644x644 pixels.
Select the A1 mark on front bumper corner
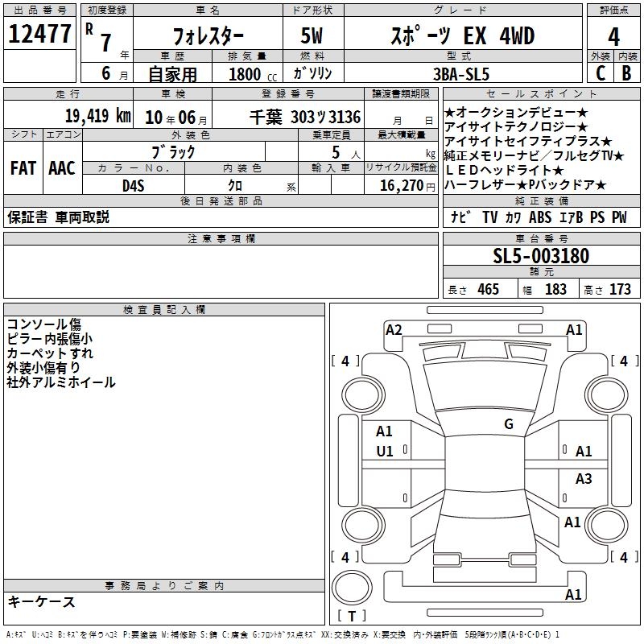point(574,330)
